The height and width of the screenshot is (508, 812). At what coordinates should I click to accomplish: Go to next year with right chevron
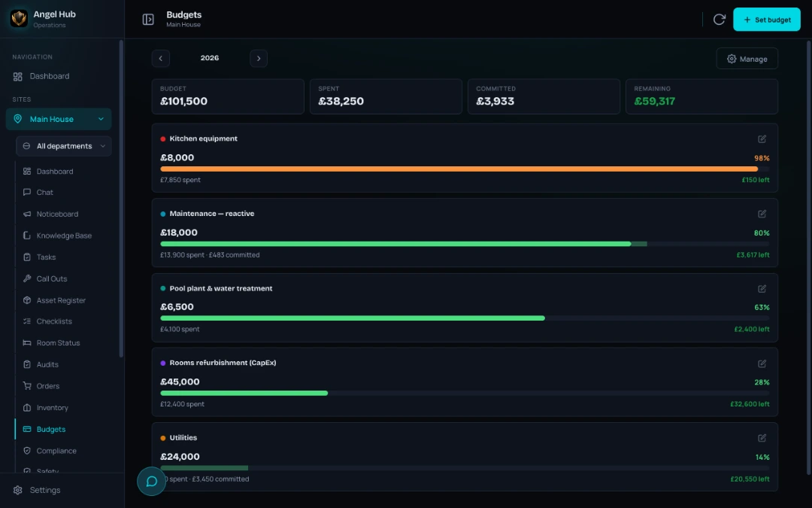(259, 59)
